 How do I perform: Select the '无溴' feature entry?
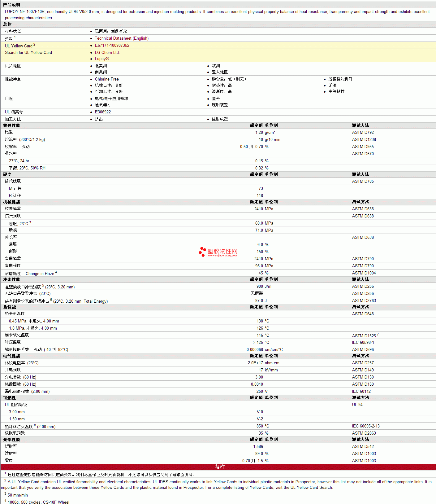click(332, 85)
